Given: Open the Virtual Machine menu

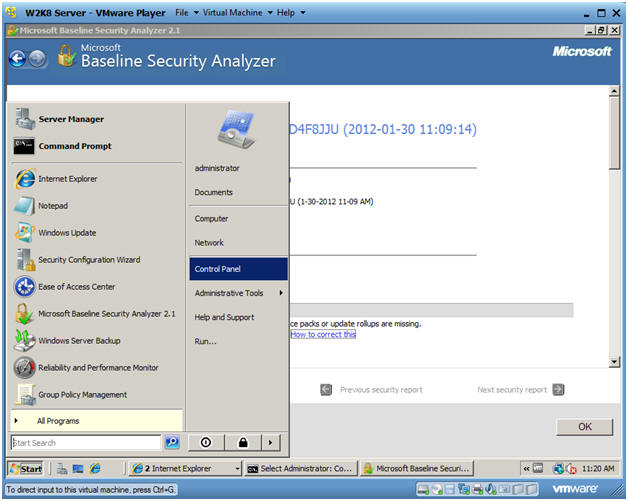Looking at the screenshot, I should click(x=238, y=12).
